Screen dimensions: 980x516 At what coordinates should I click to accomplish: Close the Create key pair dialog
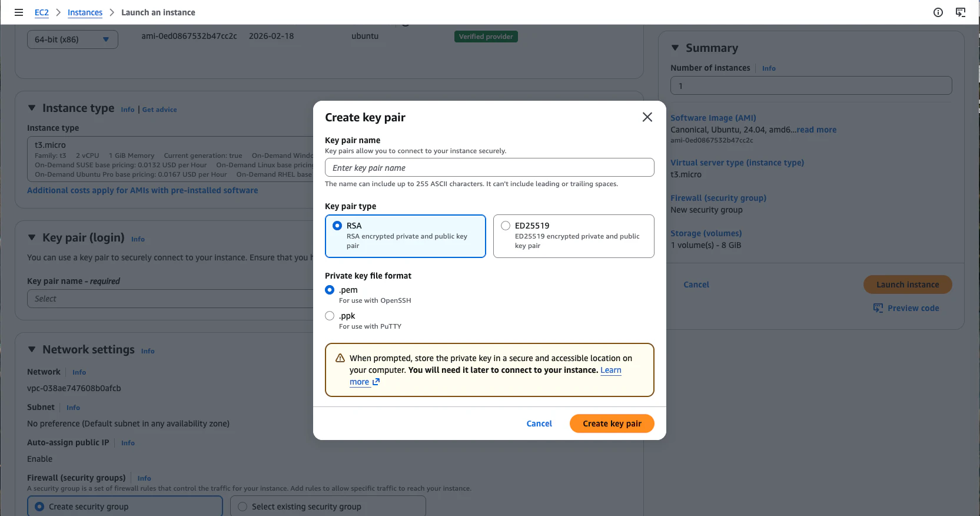(647, 117)
